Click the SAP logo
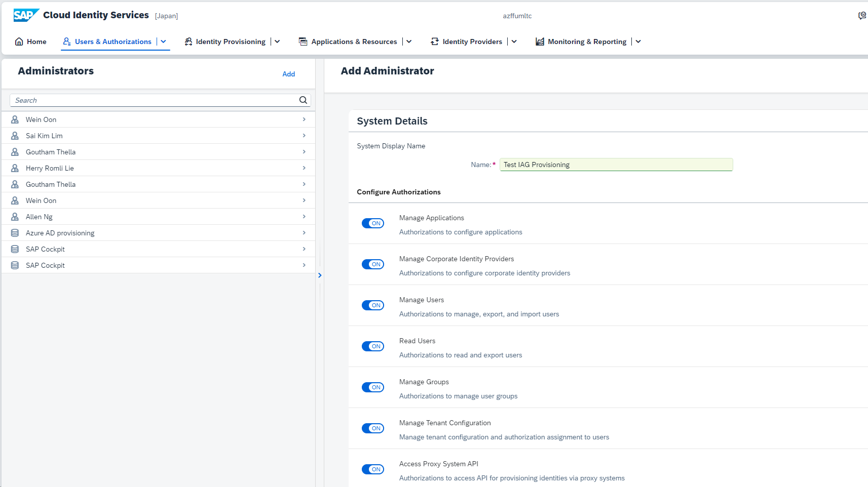868x487 pixels. 26,15
